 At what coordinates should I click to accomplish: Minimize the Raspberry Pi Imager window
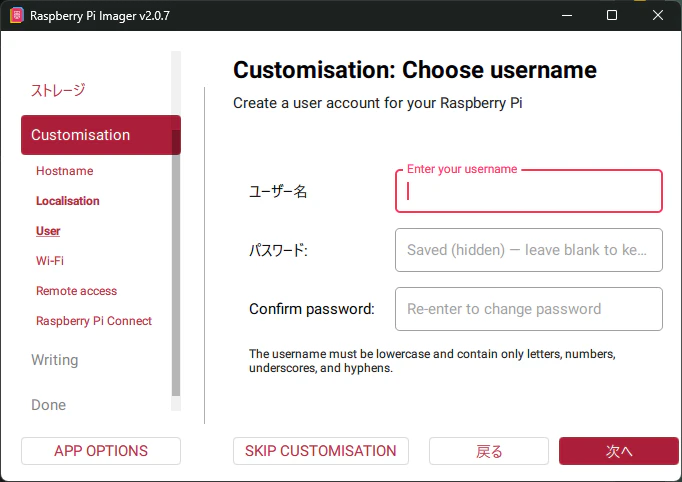point(567,15)
